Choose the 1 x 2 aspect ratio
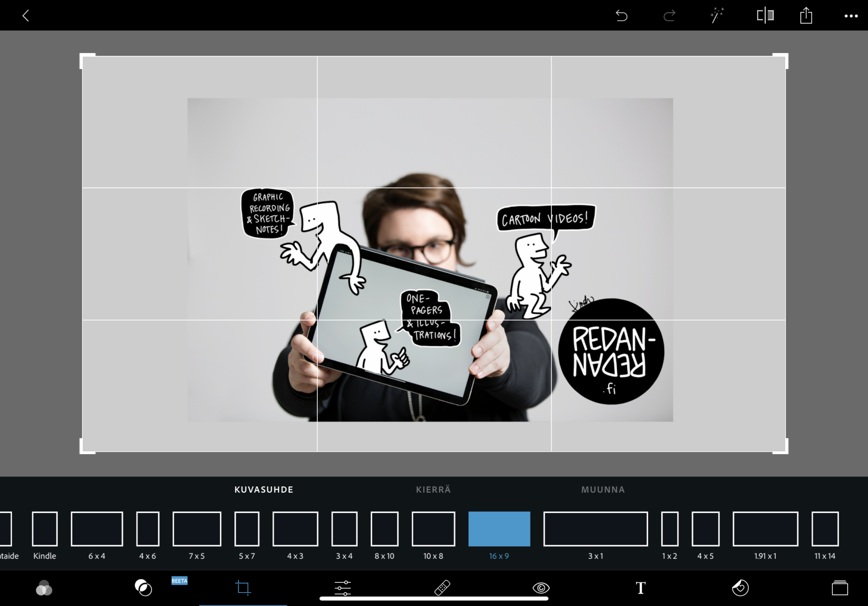This screenshot has height=606, width=868. coord(670,535)
